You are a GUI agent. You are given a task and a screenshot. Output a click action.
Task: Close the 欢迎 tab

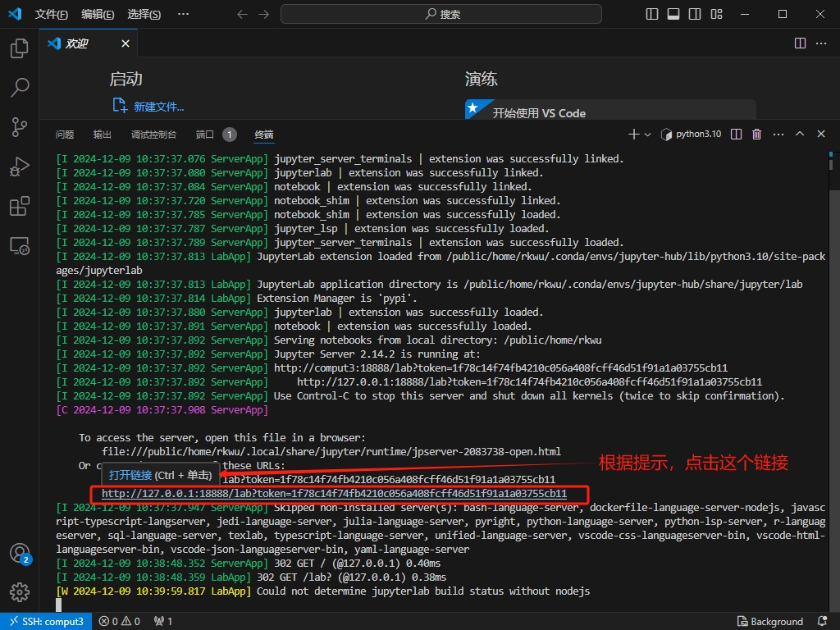[x=126, y=43]
